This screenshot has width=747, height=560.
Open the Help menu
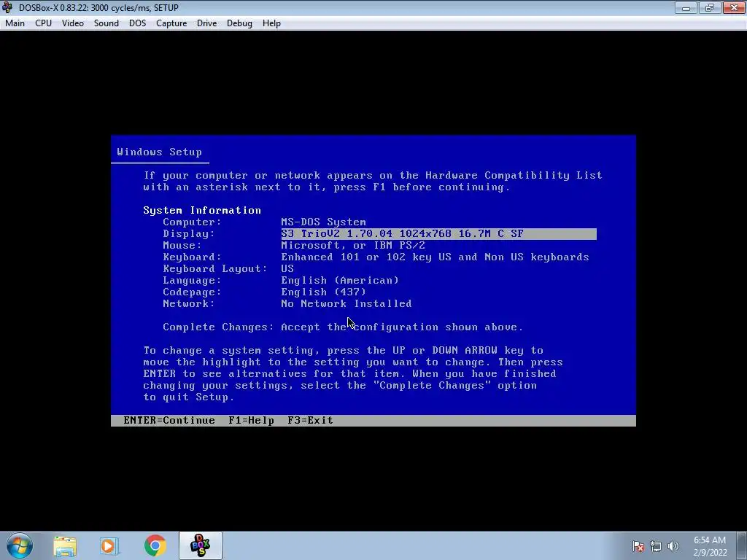click(x=271, y=23)
